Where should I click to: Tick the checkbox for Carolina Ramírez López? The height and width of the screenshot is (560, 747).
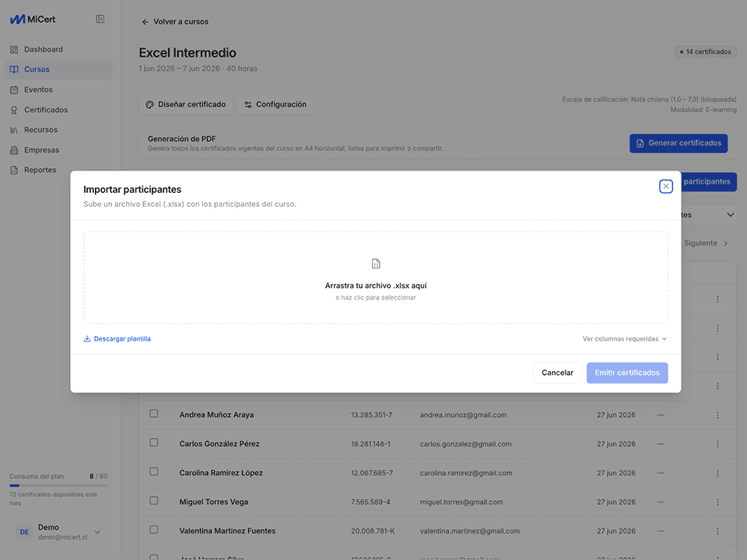(154, 471)
